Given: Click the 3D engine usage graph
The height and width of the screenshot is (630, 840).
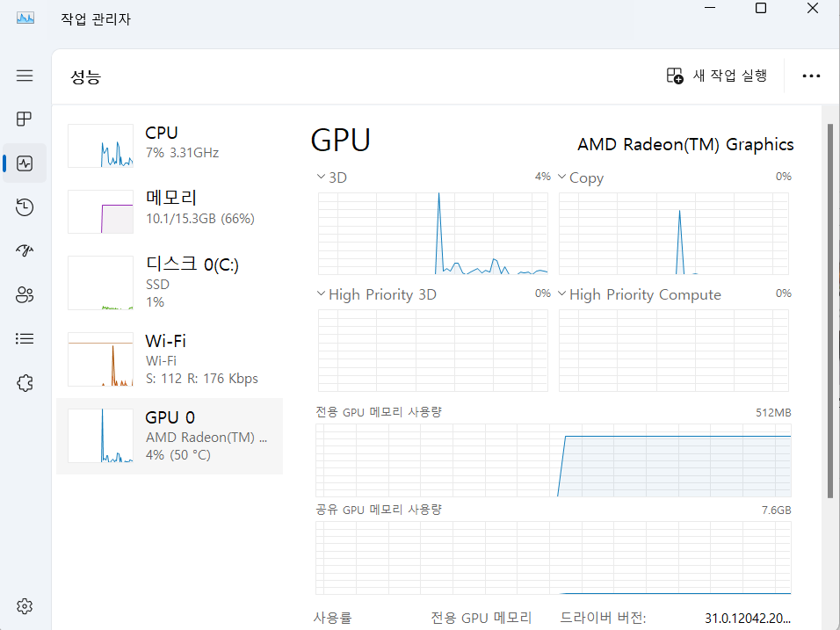Looking at the screenshot, I should [x=433, y=234].
